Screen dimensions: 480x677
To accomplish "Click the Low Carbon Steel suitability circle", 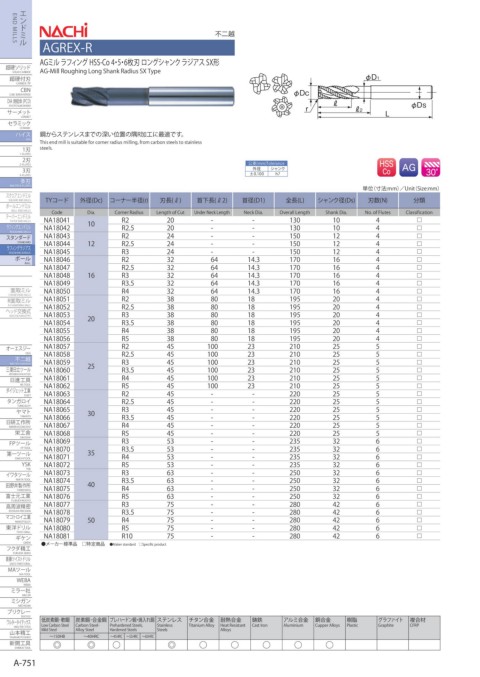I will 57,645.
